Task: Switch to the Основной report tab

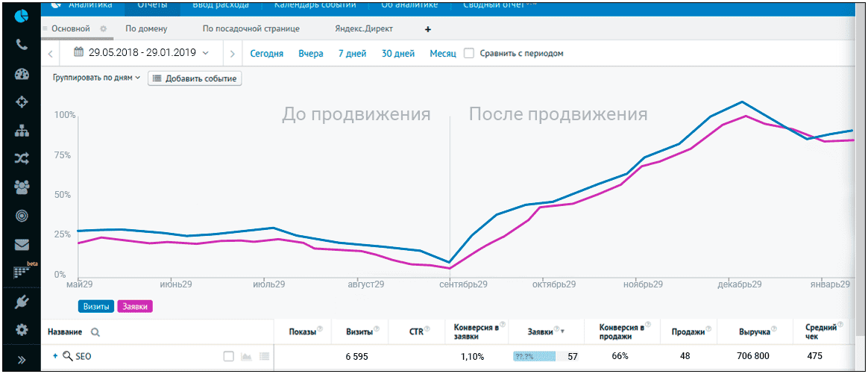Action: pos(70,29)
